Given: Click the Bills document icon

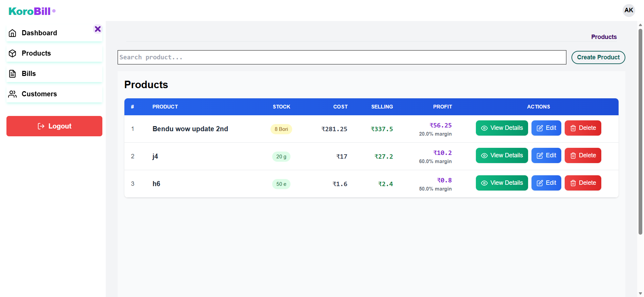Looking at the screenshot, I should coord(13,74).
